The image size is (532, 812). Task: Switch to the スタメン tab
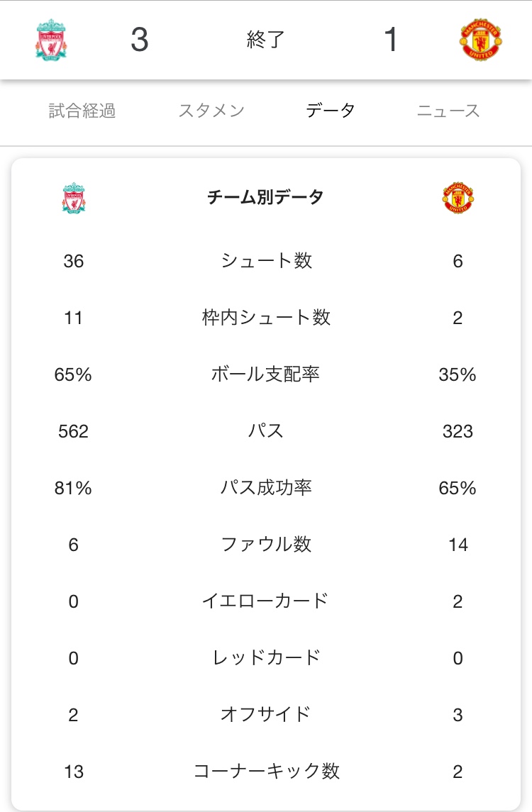click(x=211, y=111)
